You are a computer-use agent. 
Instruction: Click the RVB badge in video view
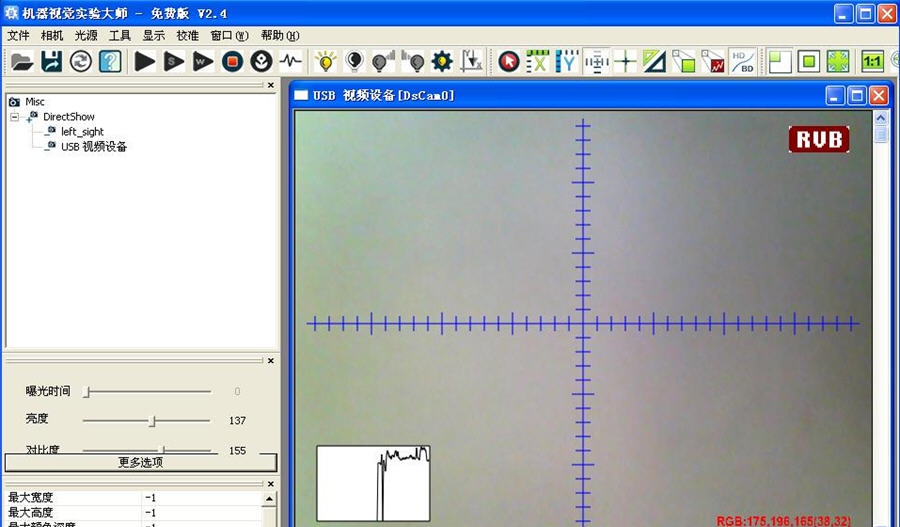818,139
